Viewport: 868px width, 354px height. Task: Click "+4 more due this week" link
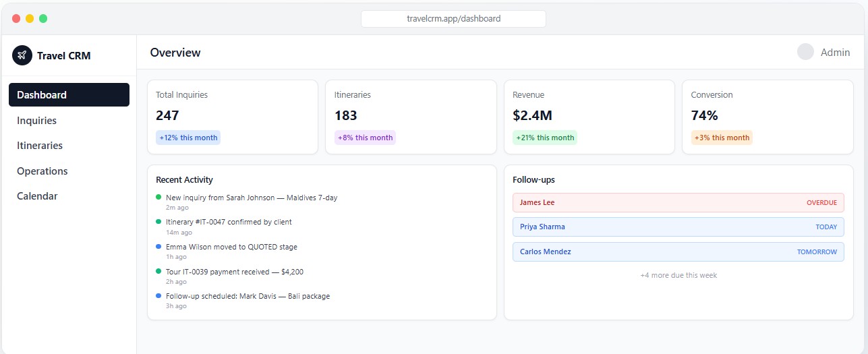click(678, 275)
